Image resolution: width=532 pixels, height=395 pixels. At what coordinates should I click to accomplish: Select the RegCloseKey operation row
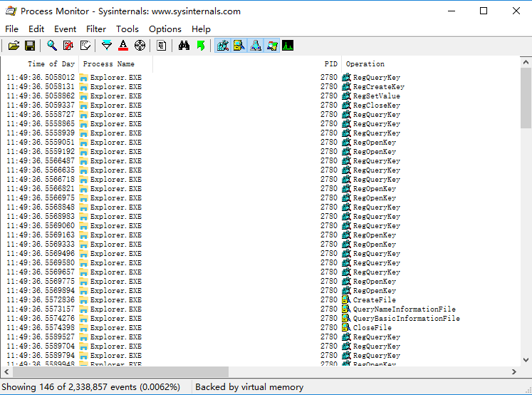(x=260, y=106)
